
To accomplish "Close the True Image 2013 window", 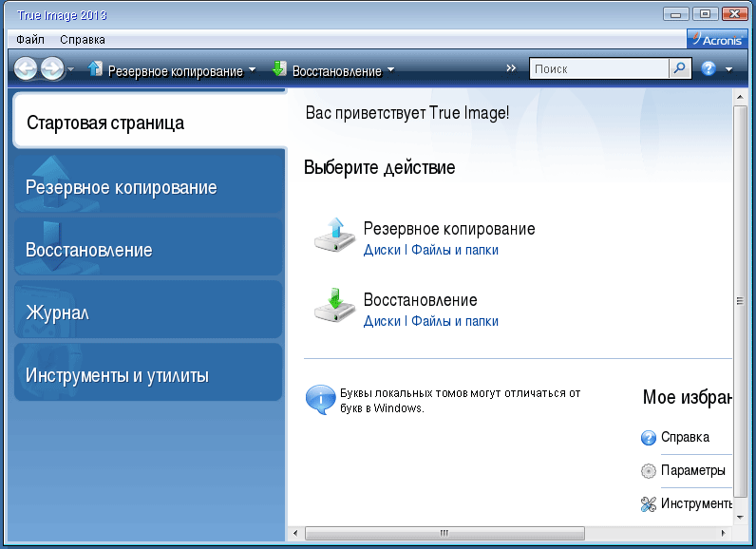I will pyautogui.click(x=734, y=14).
